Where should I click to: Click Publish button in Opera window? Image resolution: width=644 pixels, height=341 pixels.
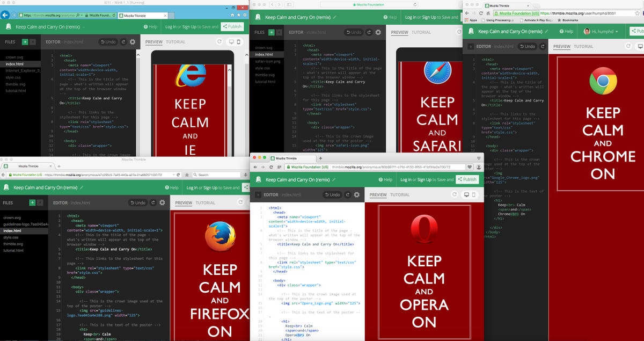click(x=467, y=179)
